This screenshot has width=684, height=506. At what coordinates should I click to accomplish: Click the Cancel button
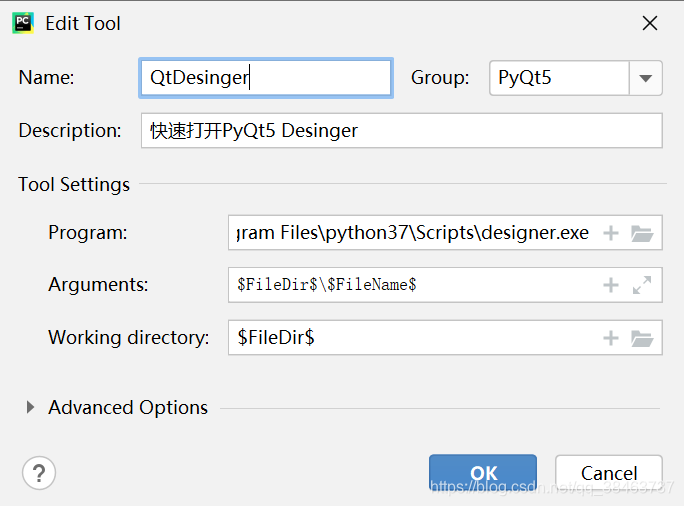pos(609,473)
